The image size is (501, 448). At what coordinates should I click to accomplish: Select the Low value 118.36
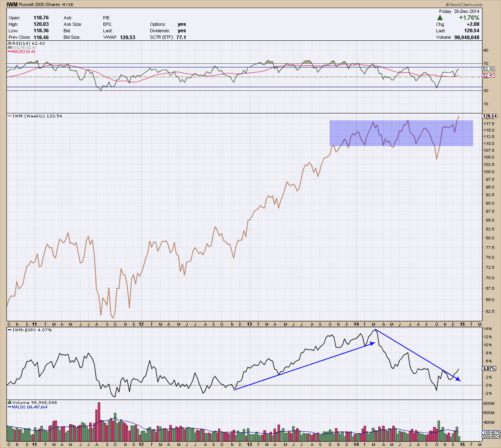[x=41, y=31]
